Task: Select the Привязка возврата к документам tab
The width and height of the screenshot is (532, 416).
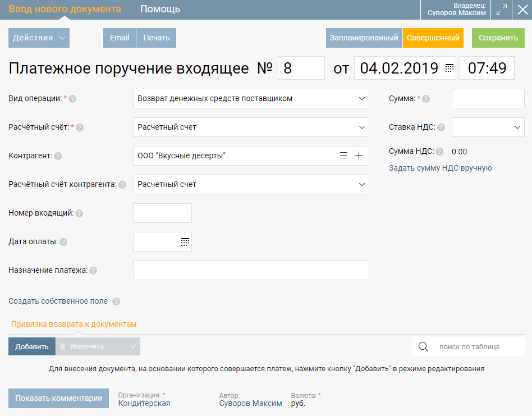Action: [74, 324]
